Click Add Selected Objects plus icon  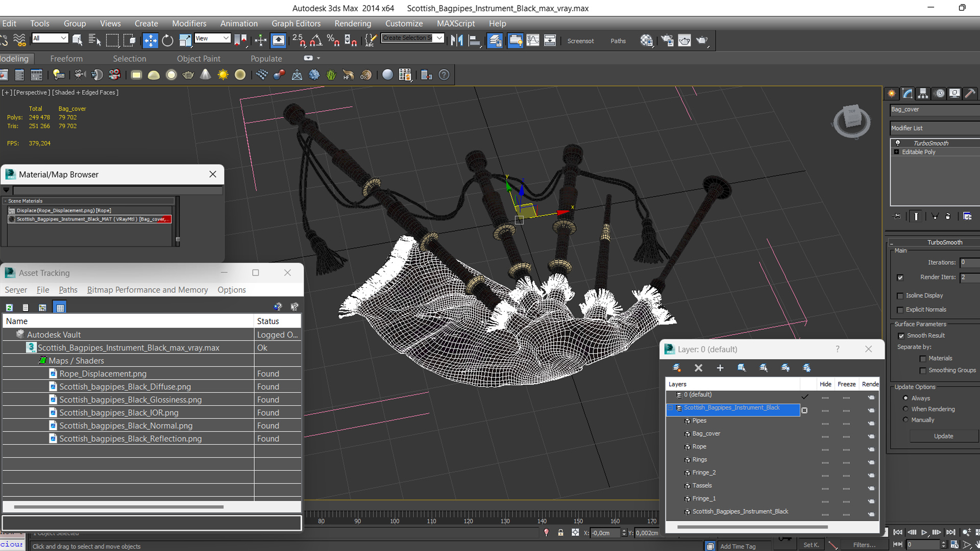coord(720,368)
